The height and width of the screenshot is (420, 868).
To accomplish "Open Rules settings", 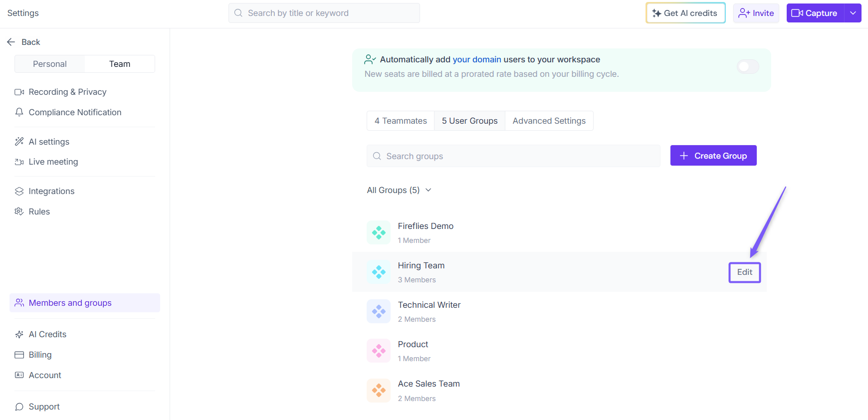I will pos(39,211).
